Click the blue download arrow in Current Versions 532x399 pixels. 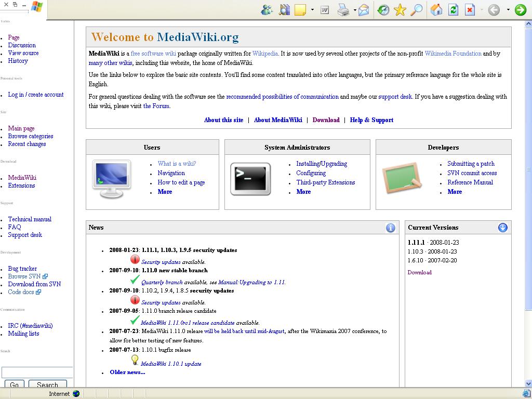tap(503, 228)
